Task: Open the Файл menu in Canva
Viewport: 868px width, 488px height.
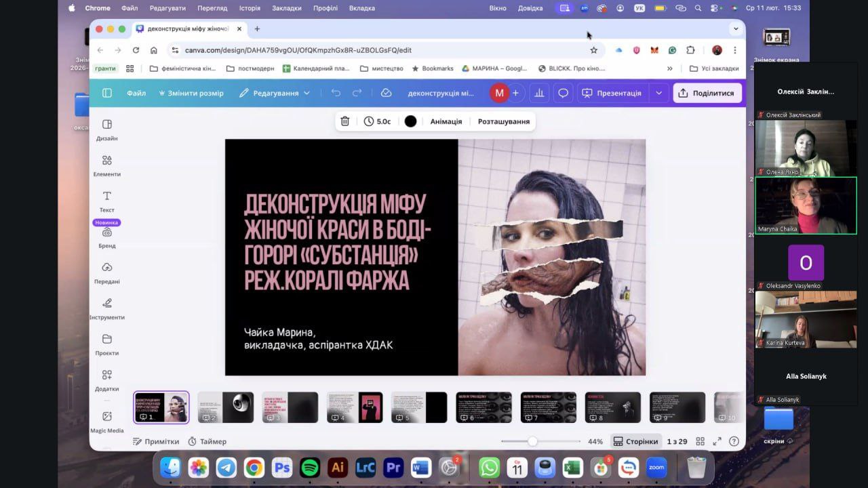Action: pyautogui.click(x=136, y=93)
